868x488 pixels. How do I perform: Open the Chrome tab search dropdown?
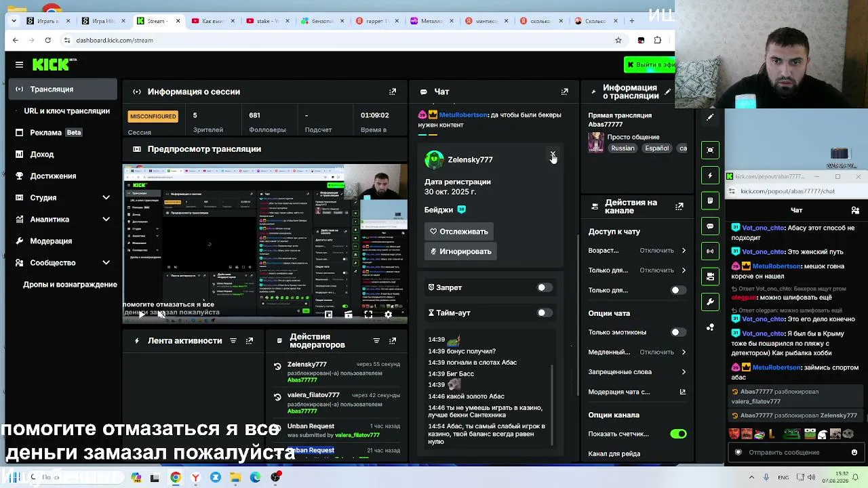14,21
